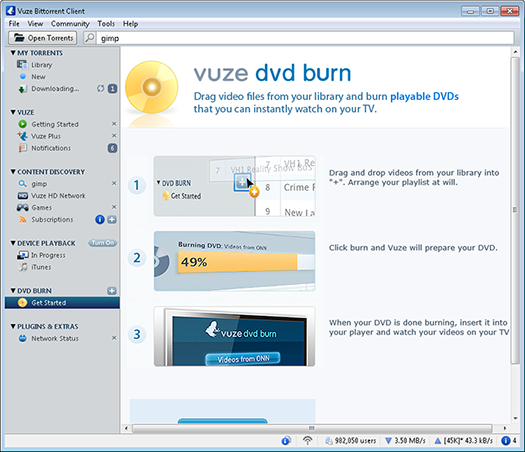Click the Notifications count badge

112,148
